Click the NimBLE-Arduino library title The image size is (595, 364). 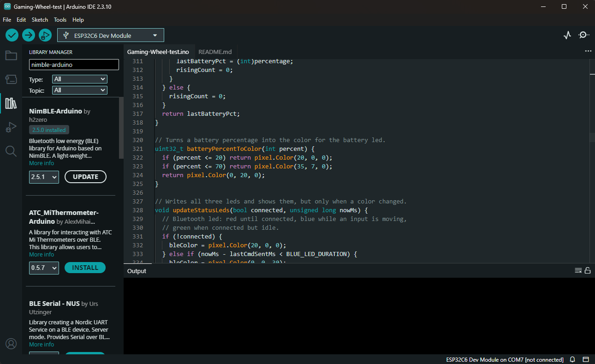(55, 111)
